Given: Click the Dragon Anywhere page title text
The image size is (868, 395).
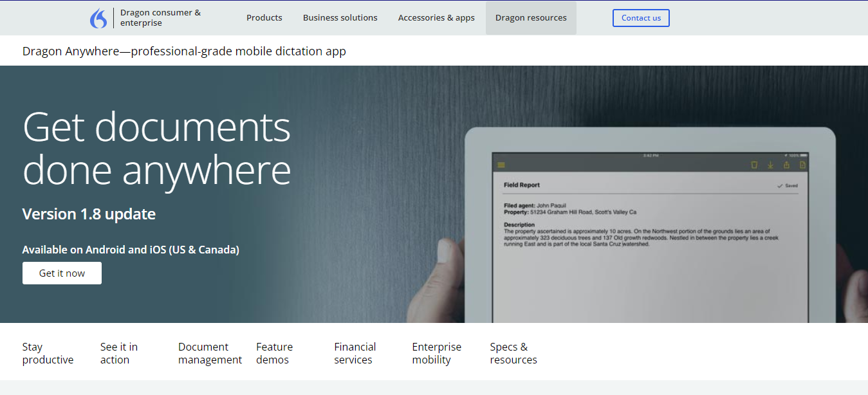Looking at the screenshot, I should 184,51.
